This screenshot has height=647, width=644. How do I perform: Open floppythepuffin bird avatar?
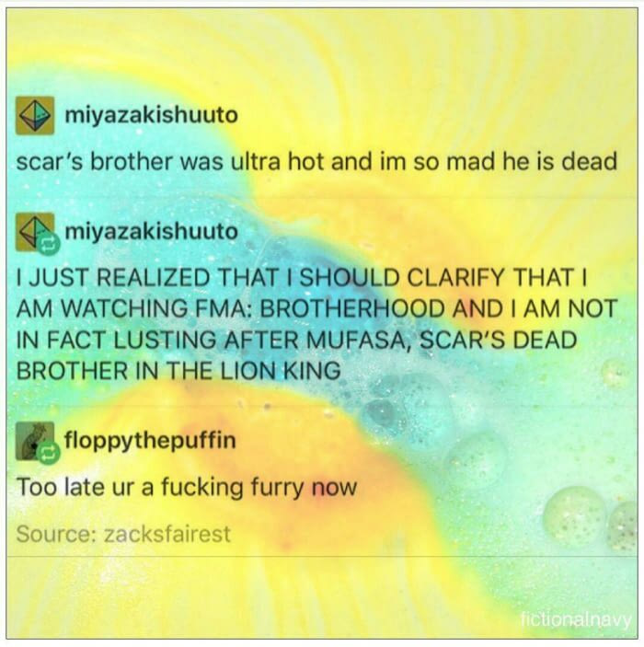pyautogui.click(x=35, y=441)
